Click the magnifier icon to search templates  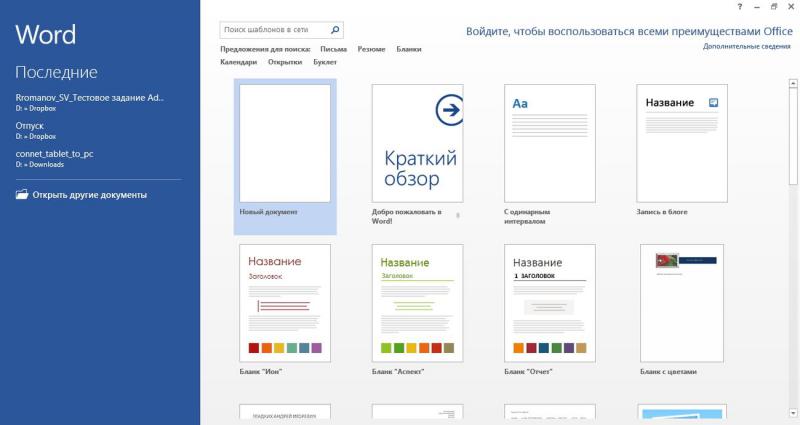(x=335, y=30)
